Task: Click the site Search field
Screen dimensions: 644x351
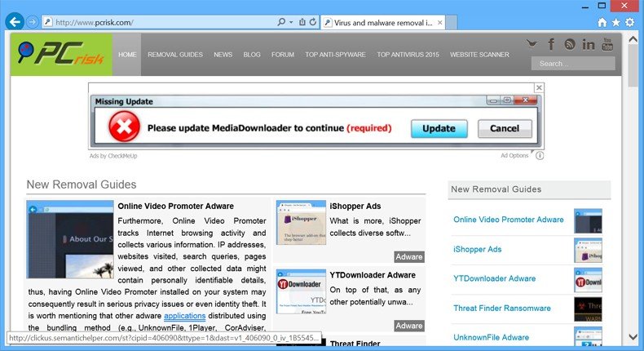Action: coord(573,64)
